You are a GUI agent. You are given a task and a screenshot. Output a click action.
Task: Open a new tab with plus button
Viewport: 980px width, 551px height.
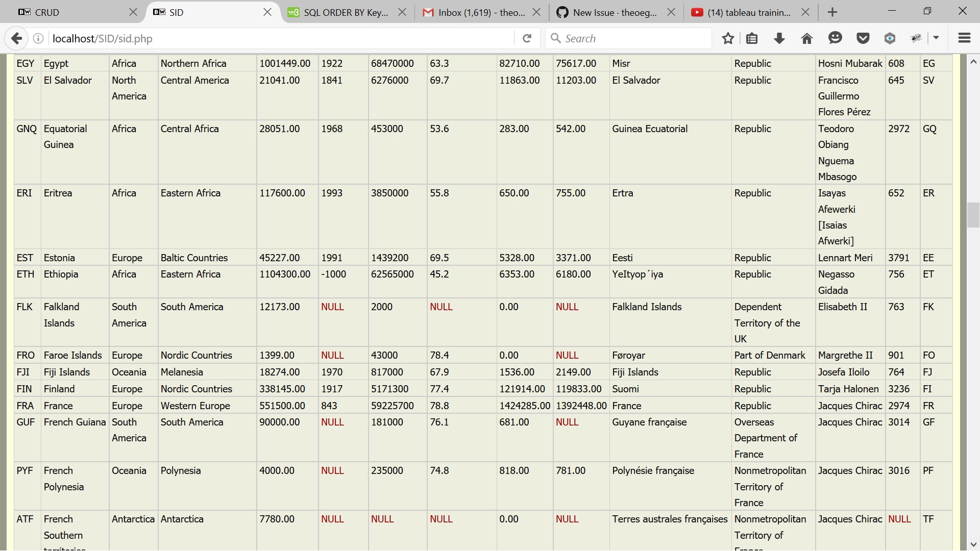[x=832, y=12]
